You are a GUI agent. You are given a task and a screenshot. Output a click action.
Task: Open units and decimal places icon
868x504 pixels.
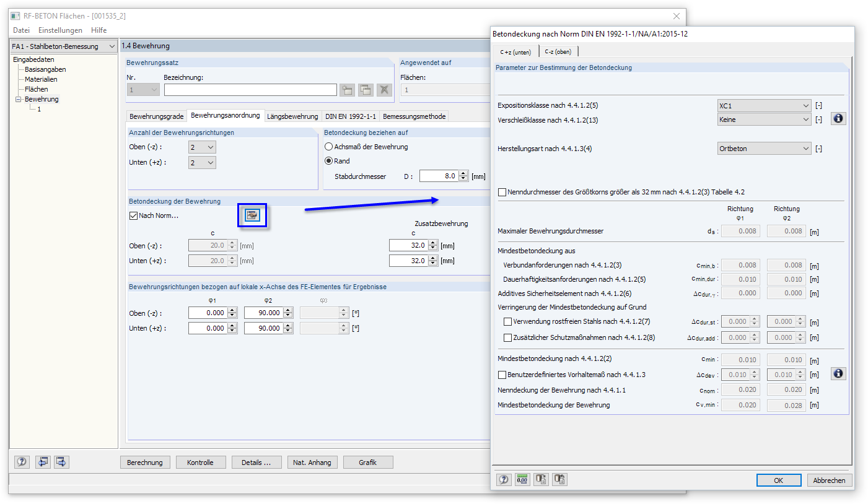(522, 479)
